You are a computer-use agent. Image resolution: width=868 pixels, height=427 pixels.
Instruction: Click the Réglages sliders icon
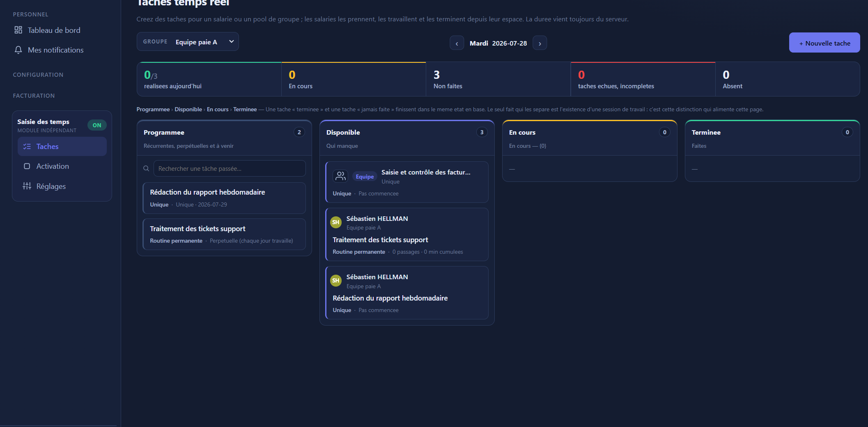(27, 186)
